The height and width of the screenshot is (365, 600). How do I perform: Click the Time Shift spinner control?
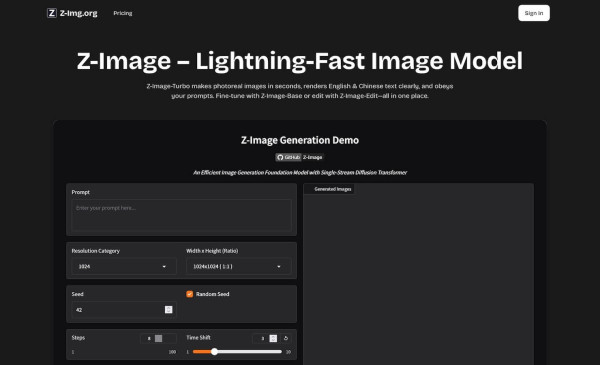pyautogui.click(x=273, y=338)
